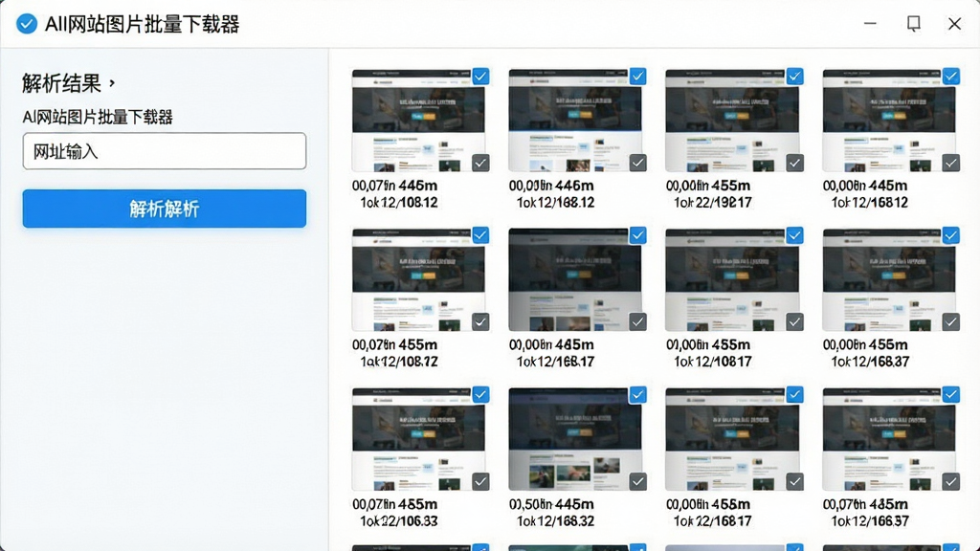Image resolution: width=980 pixels, height=551 pixels.
Task: Click the blue 解析解析 button
Action: pyautogui.click(x=165, y=209)
